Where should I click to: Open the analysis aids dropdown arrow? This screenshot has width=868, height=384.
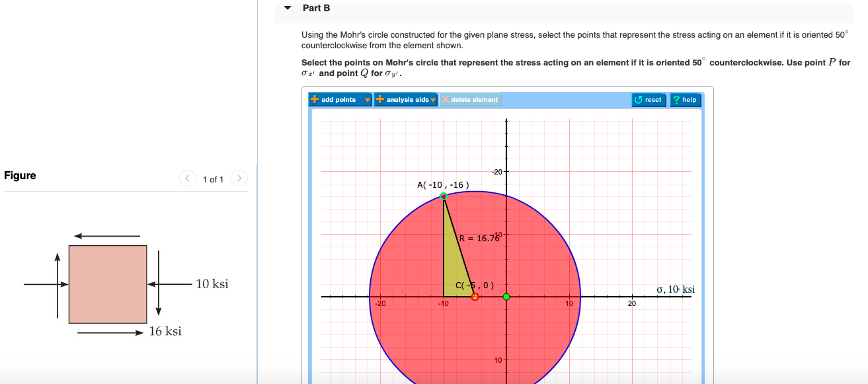click(x=434, y=99)
